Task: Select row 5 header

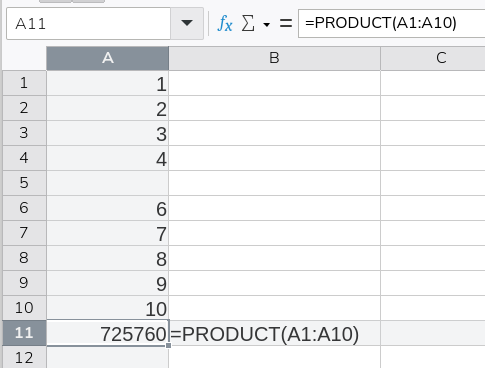Action: click(x=24, y=183)
